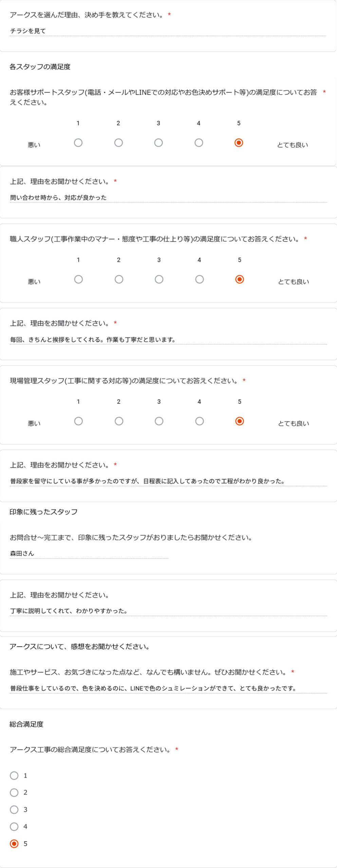Edit the 森田さん memorable staff field
Viewport: 337px width, 868px height.
[x=89, y=553]
